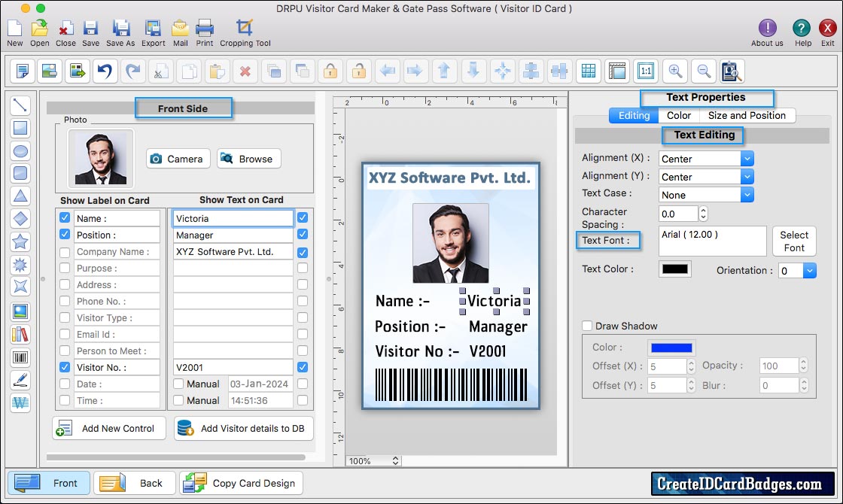
Task: Click the shadow Offset (X) stepper
Action: click(x=692, y=366)
